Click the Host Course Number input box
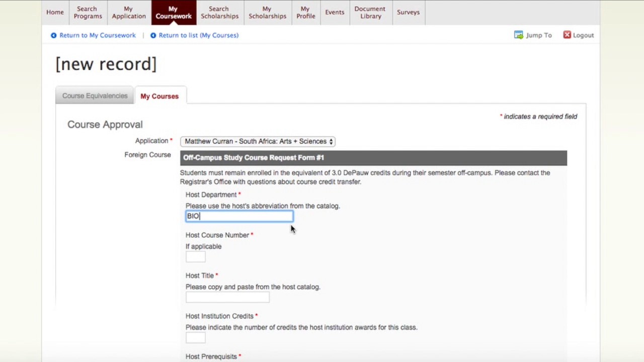Screen dimensions: 644x362 (195, 256)
